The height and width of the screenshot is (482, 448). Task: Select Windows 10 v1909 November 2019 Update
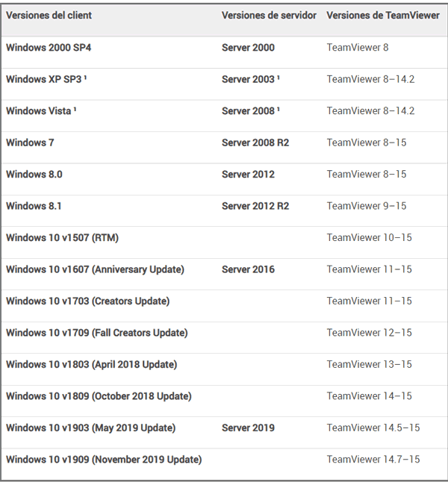104,460
